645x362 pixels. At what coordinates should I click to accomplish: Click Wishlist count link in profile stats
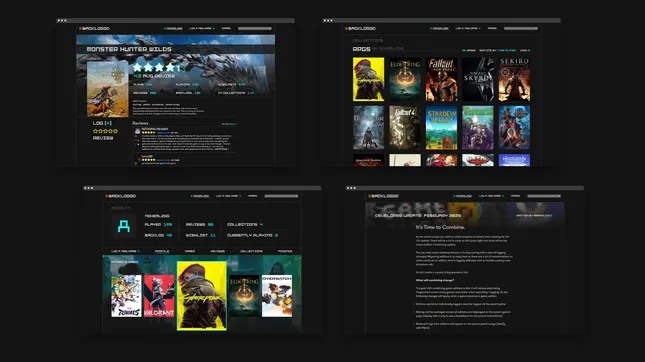click(x=201, y=235)
